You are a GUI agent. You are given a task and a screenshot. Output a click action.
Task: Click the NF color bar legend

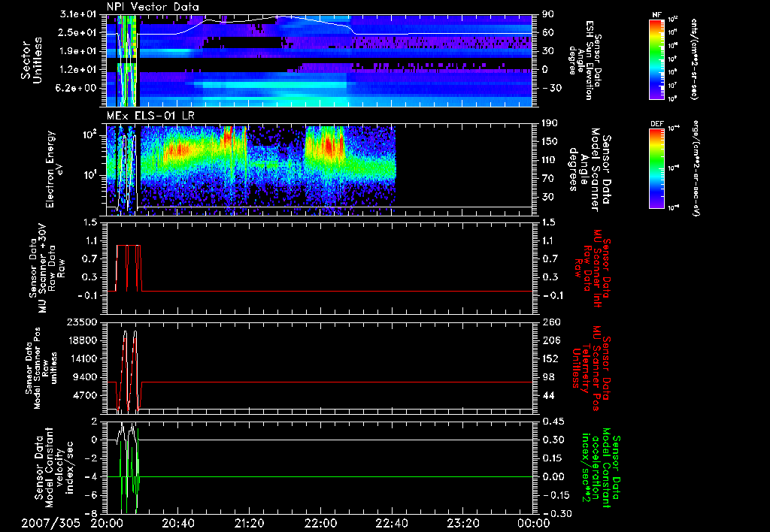point(656,59)
